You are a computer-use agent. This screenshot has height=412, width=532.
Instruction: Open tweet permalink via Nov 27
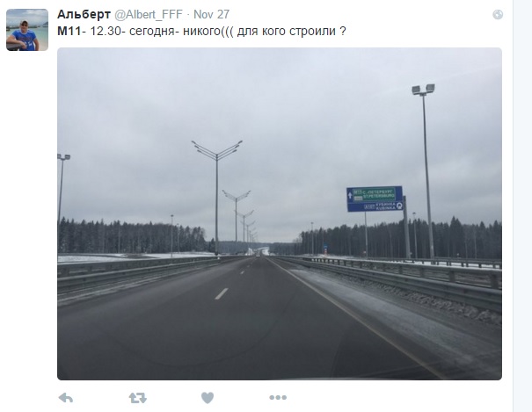(x=211, y=14)
